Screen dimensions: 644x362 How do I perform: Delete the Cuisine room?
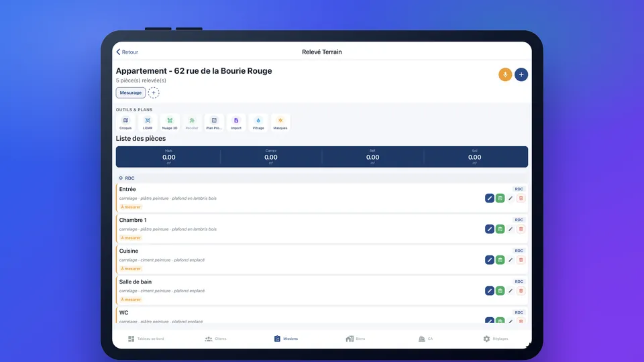pyautogui.click(x=521, y=260)
